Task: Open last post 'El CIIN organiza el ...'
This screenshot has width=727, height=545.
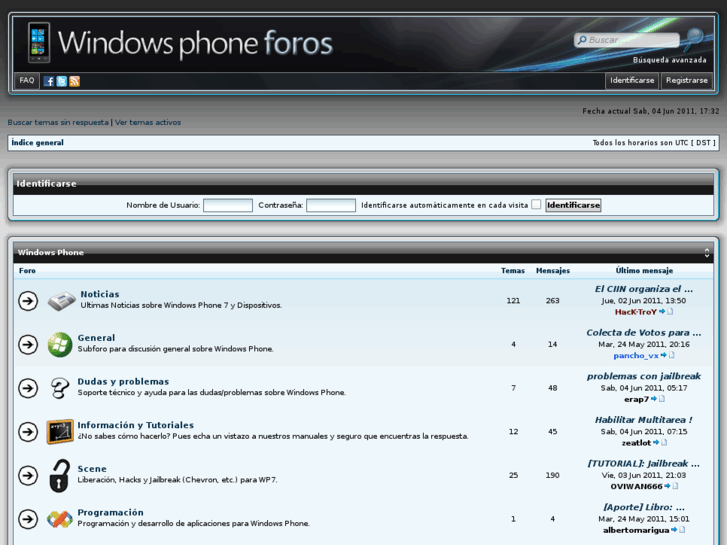Action: coord(644,289)
